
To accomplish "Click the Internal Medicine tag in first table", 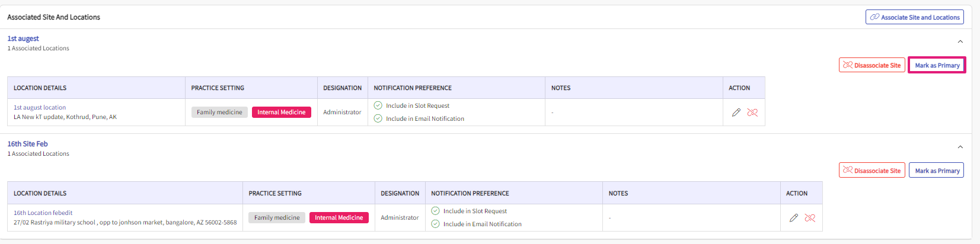I will pos(282,113).
